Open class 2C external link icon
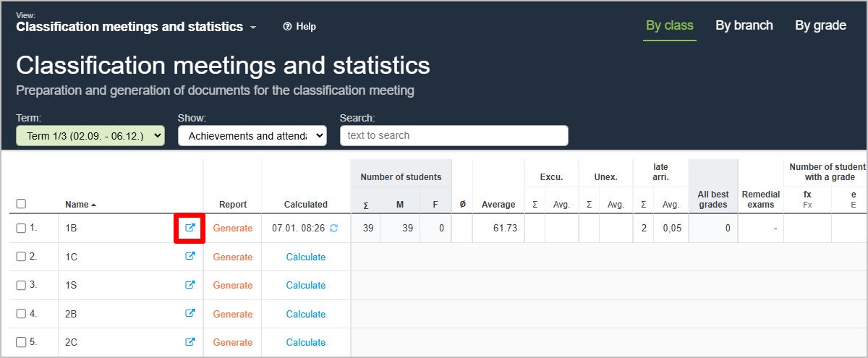868x358 pixels. [190, 342]
